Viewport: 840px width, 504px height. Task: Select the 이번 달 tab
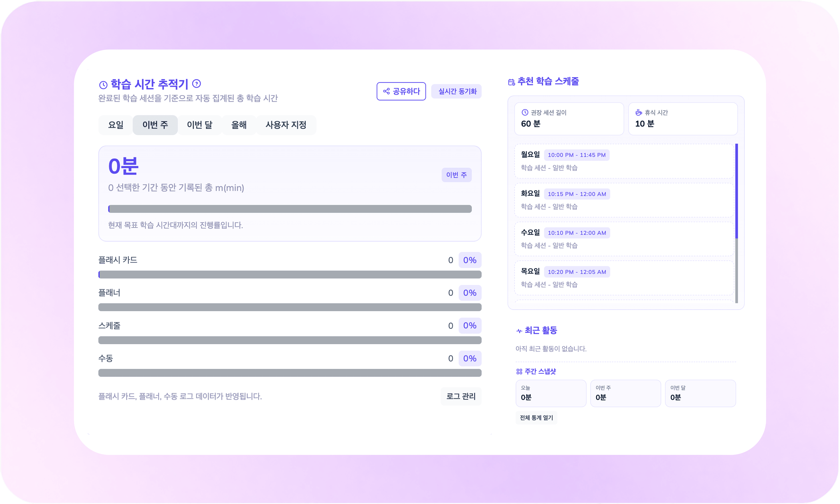200,125
